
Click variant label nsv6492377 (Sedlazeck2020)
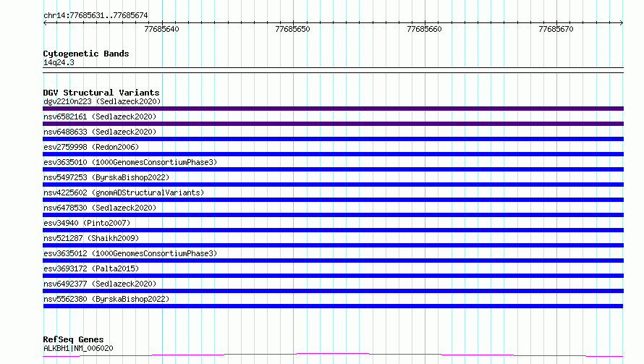tap(100, 284)
